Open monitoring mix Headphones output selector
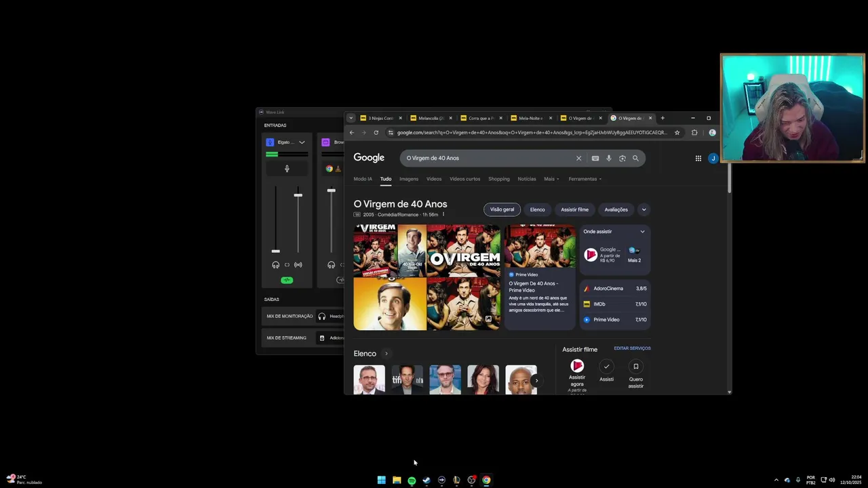This screenshot has width=868, height=488. tap(331, 316)
